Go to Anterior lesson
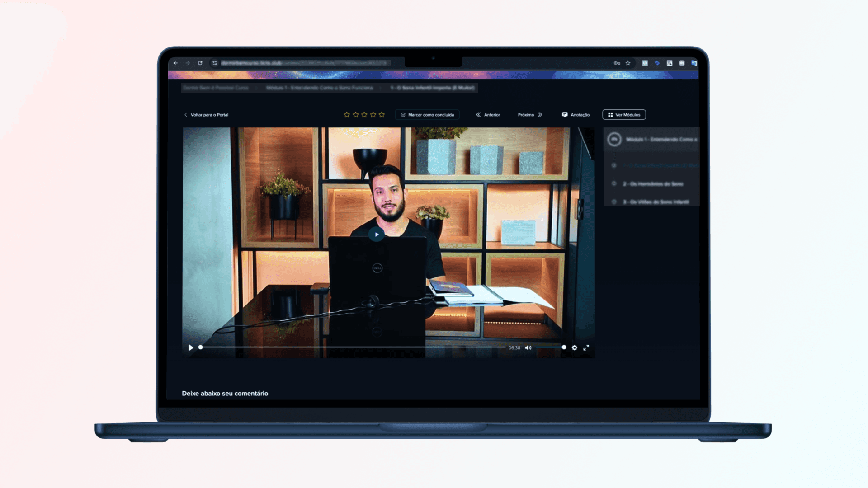Screen dimensions: 868x488 pyautogui.click(x=488, y=115)
